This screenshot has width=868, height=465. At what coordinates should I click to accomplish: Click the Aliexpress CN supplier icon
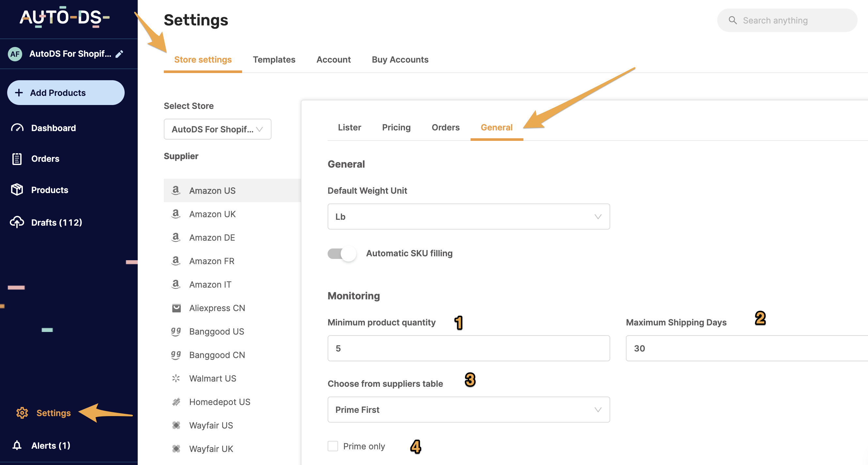click(176, 308)
